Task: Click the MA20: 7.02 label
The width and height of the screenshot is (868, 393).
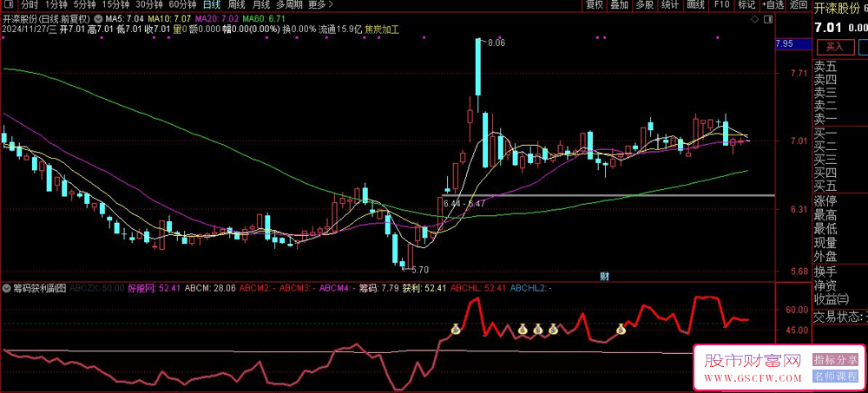Action: tap(217, 19)
